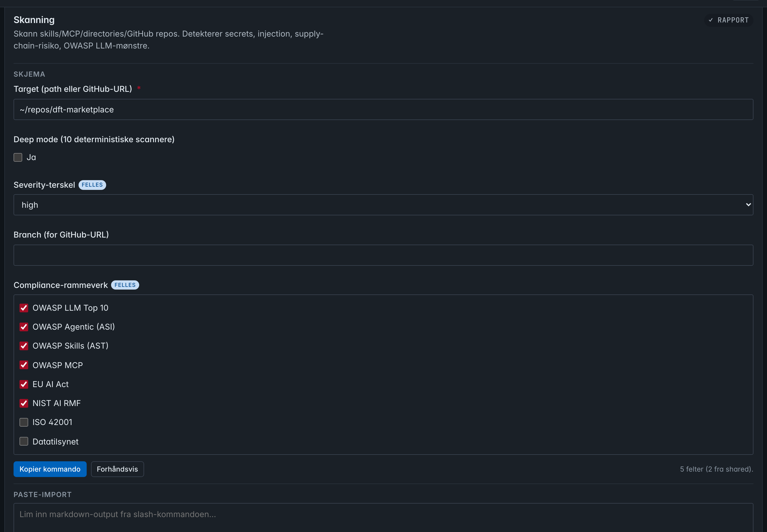Click the FELLES badge beside Severity-terskel
Screen dimensions: 767x532
tap(92, 185)
